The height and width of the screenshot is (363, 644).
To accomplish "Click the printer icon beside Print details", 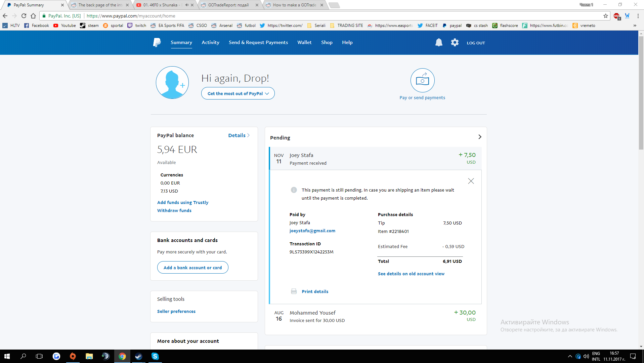I will [x=294, y=291].
